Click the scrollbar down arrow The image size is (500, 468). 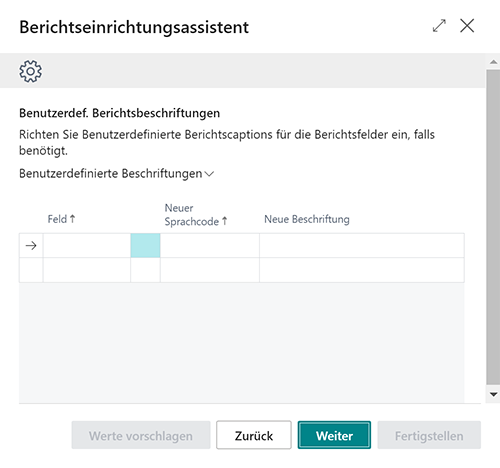[x=493, y=394]
